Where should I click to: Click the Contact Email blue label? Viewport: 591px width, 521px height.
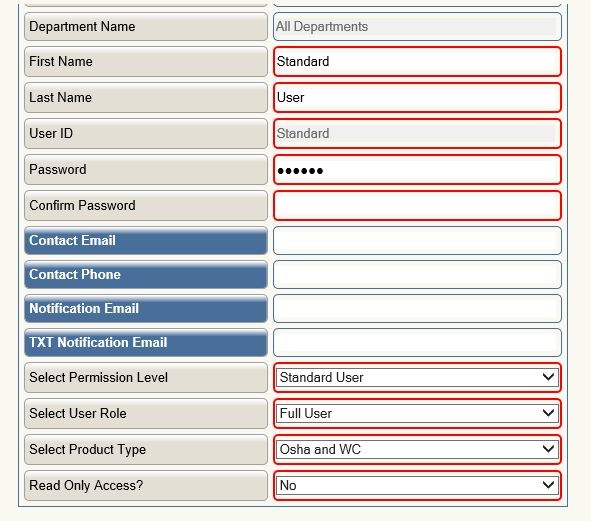(x=146, y=241)
